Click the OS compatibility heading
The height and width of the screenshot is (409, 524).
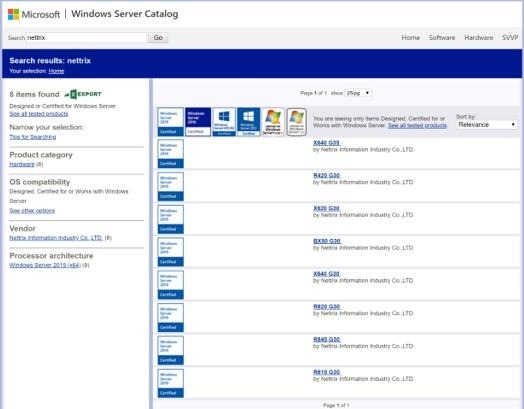click(x=40, y=182)
